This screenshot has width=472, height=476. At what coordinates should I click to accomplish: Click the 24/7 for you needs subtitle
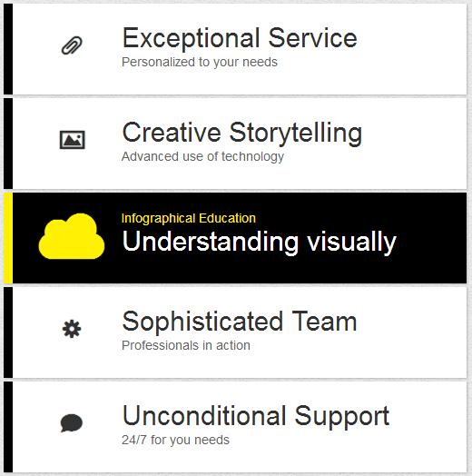click(175, 440)
